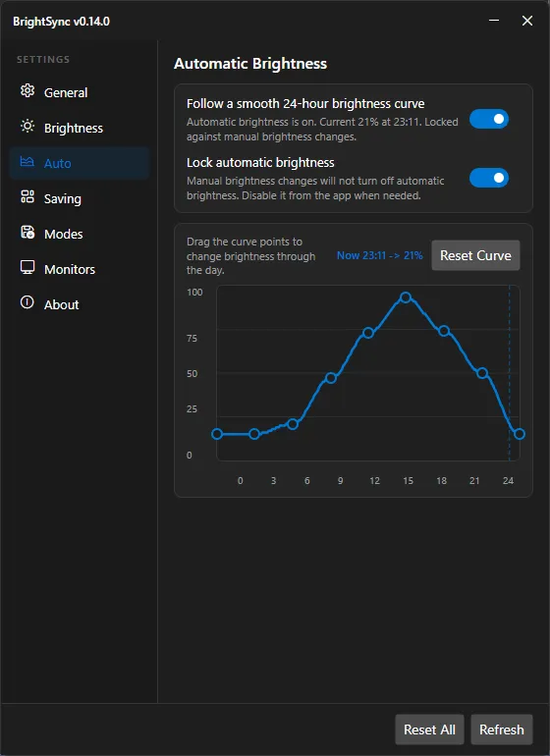Screen dimensions: 550x756
Task: Click the About info icon
Action: coord(27,302)
